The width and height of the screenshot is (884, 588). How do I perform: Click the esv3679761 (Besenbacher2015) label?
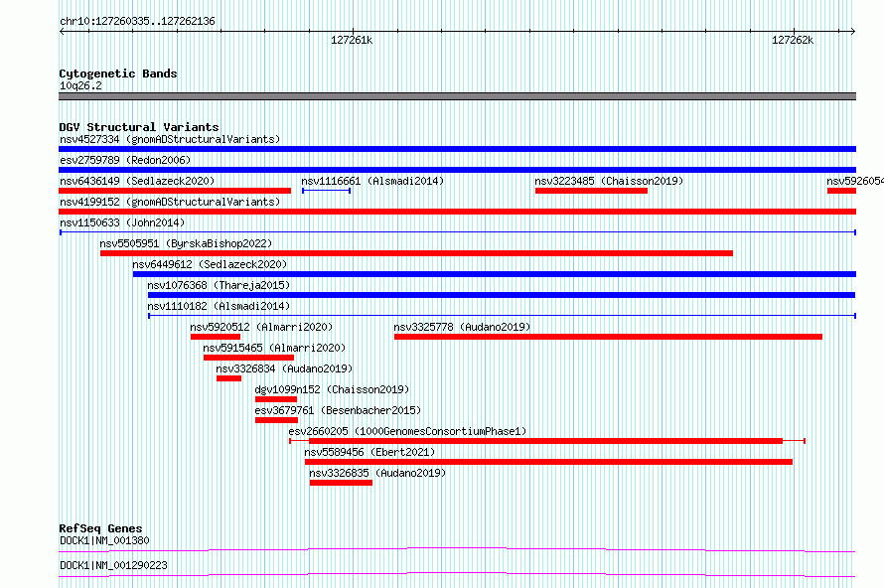(x=338, y=410)
